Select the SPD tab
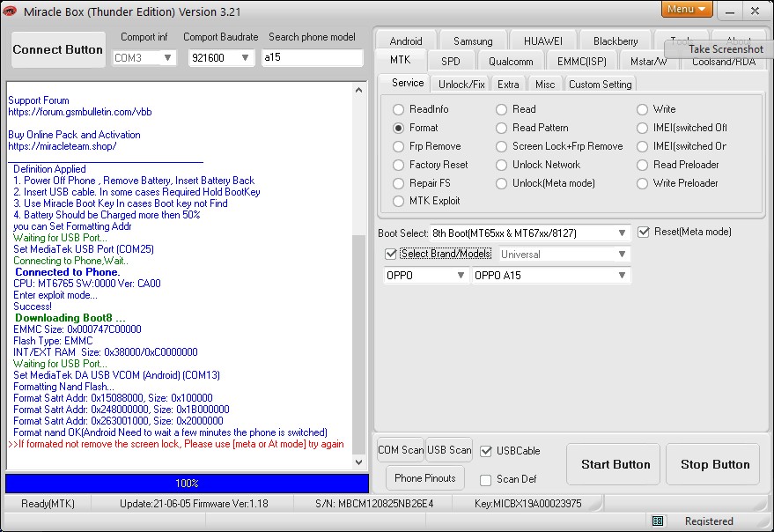Viewport: 774px width, 532px height. 450,62
